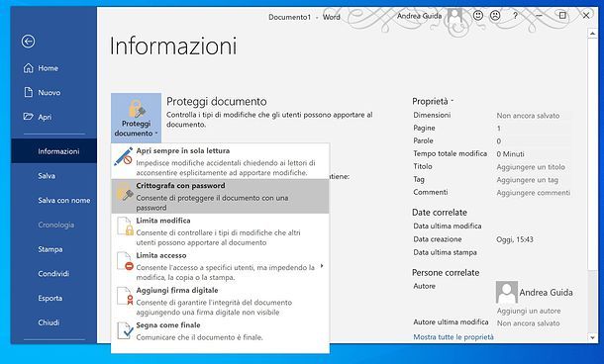Select Aggiungi firma digitale

pos(220,301)
